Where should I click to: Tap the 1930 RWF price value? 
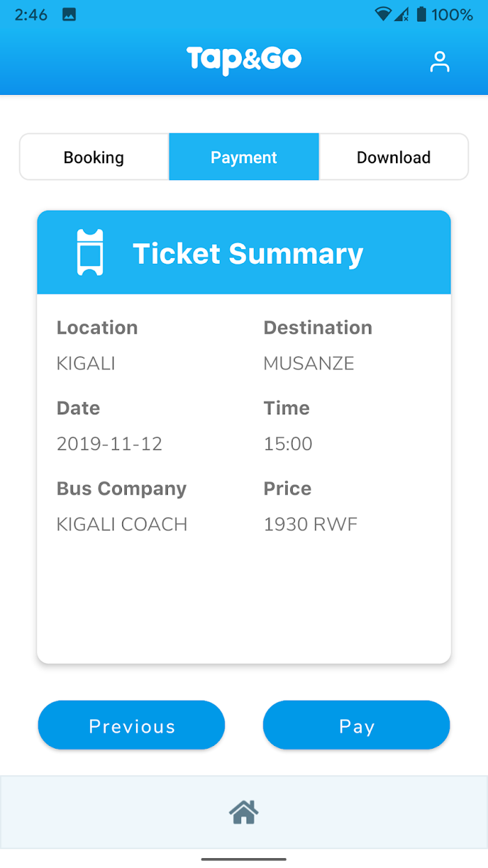[x=310, y=525]
